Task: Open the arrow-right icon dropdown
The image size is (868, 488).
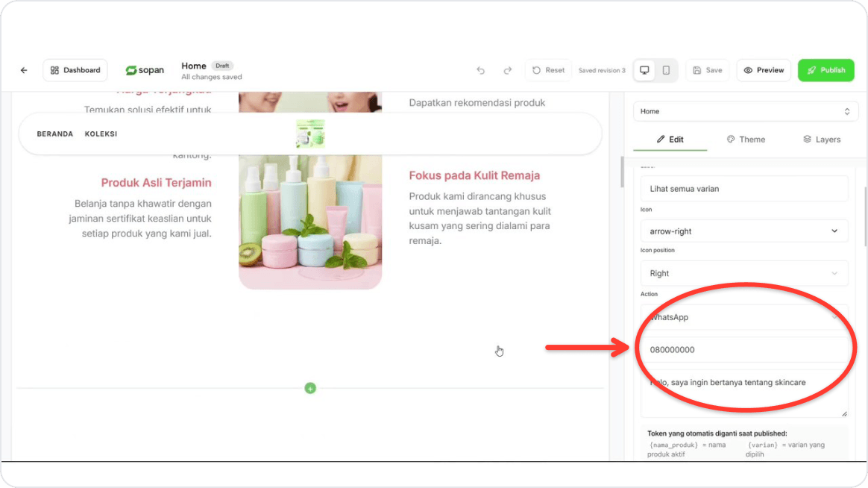Action: click(x=744, y=231)
